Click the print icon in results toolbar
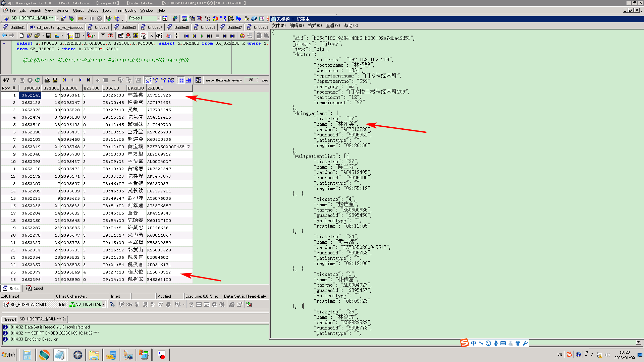The width and height of the screenshot is (644, 362). tap(47, 80)
